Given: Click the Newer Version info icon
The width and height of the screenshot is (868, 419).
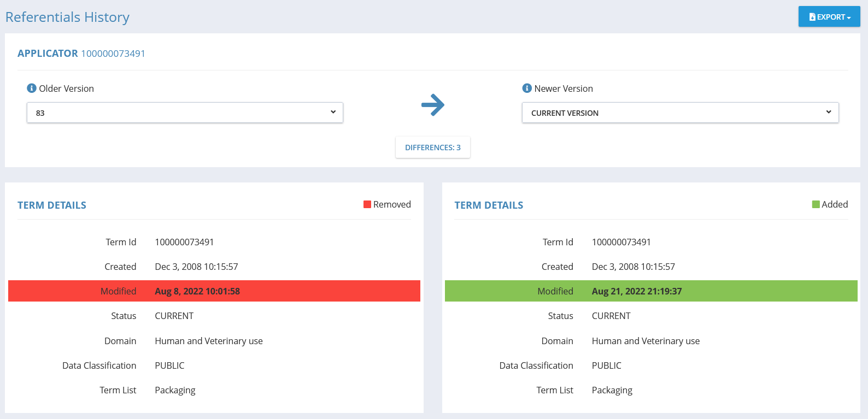Looking at the screenshot, I should (x=527, y=88).
